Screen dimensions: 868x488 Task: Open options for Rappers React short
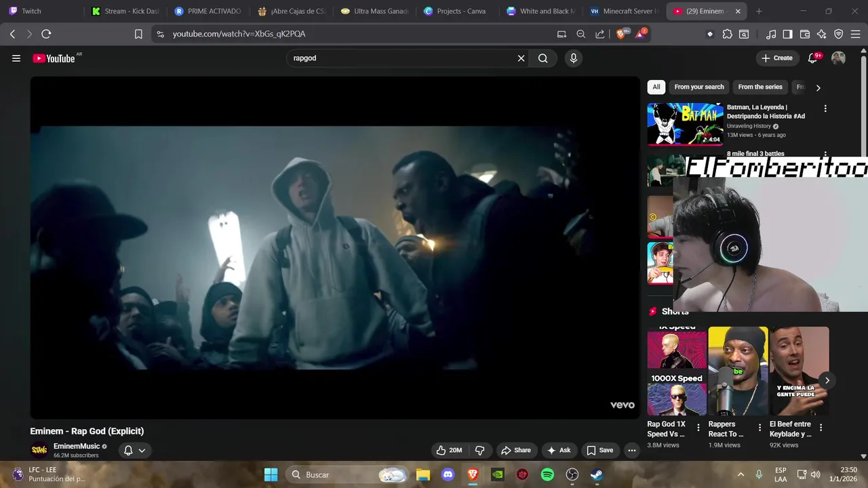[759, 428]
